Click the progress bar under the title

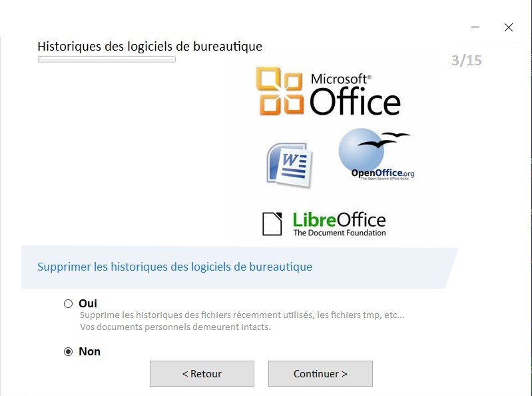pyautogui.click(x=107, y=59)
